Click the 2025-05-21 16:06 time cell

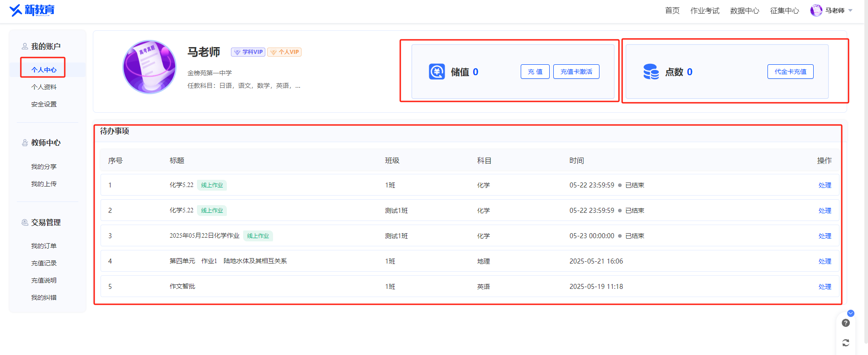[596, 261]
